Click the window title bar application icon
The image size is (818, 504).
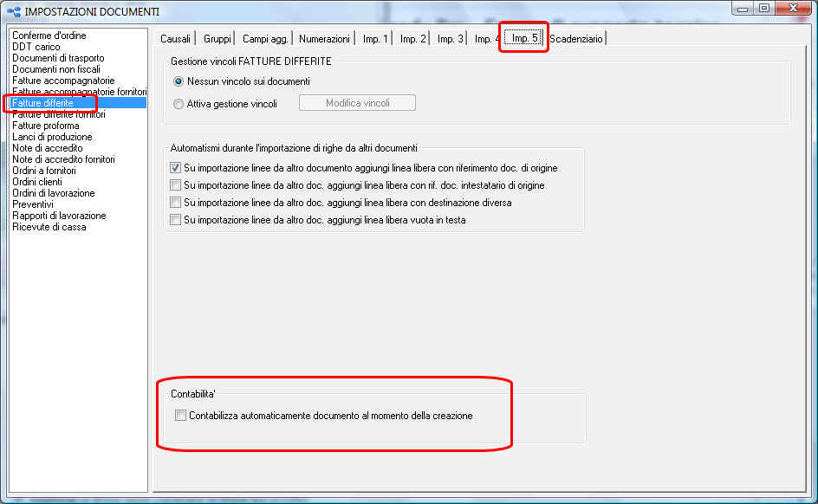(x=14, y=11)
